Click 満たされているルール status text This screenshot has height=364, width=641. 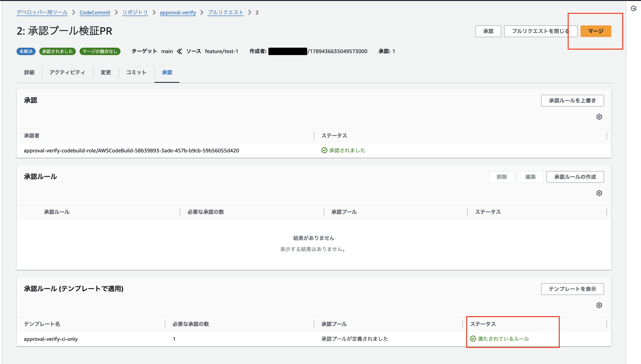click(503, 339)
